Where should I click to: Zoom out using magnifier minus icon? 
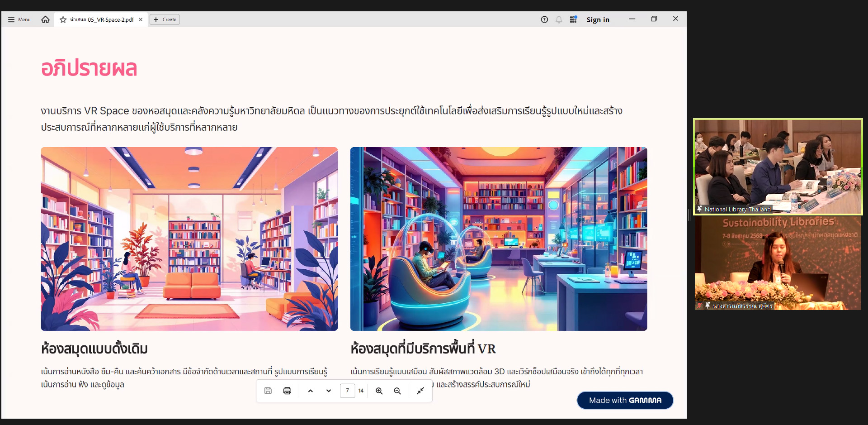click(397, 391)
